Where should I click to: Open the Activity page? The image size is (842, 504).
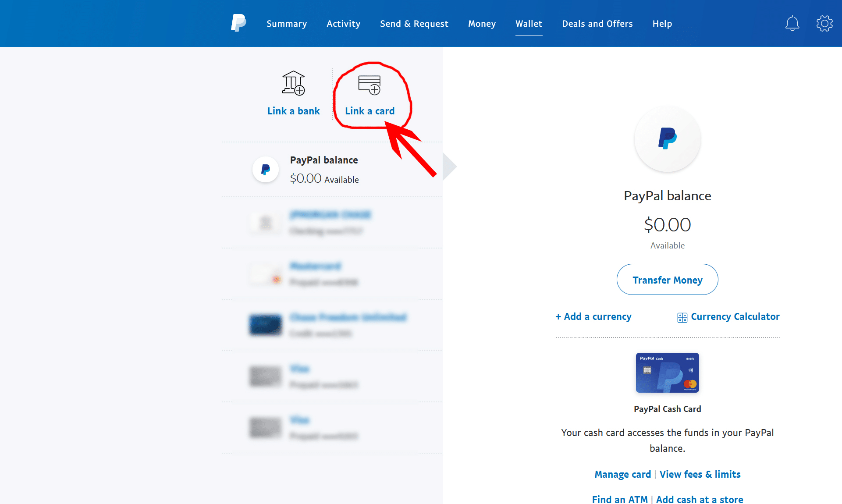pos(343,24)
